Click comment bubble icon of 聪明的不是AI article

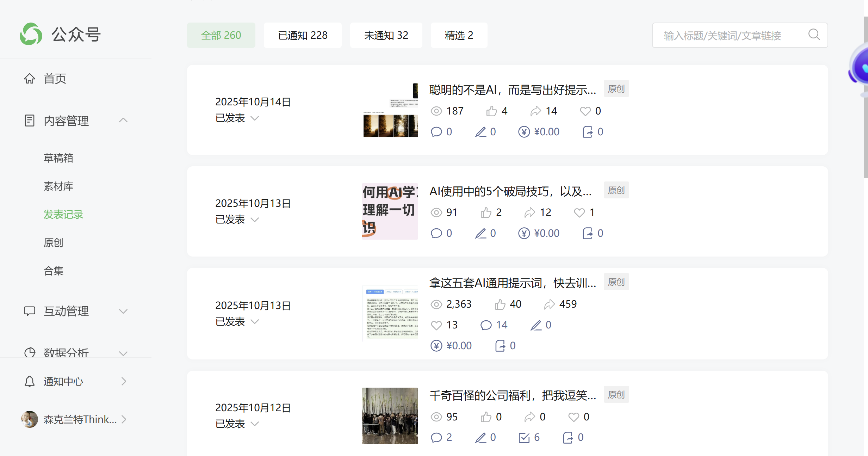point(436,132)
